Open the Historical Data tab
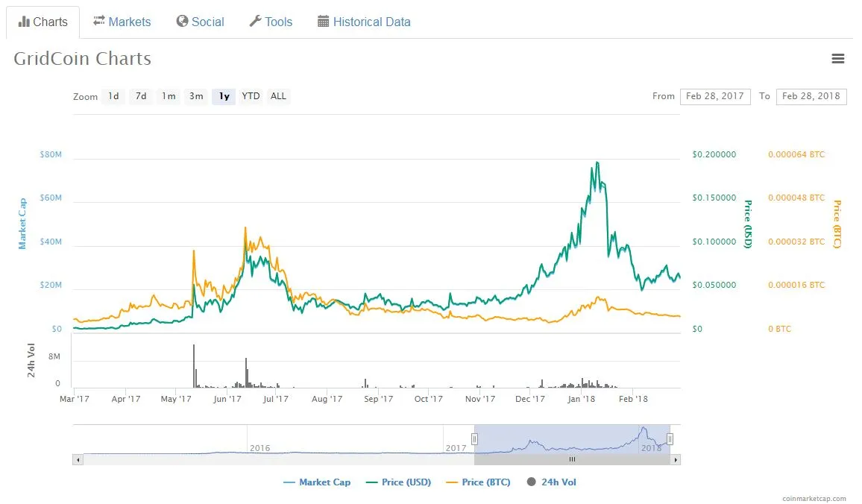The image size is (862, 504). coord(364,22)
